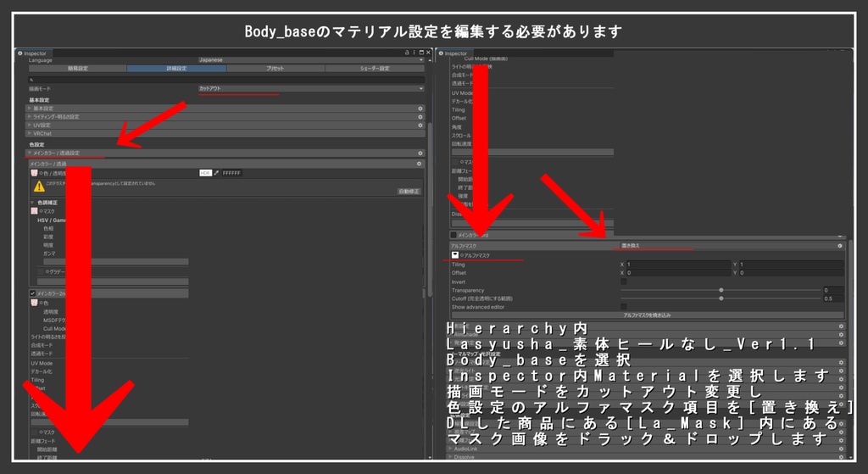Toggle the メインカラー2nd checkbox
The width and height of the screenshot is (868, 474).
pyautogui.click(x=33, y=293)
